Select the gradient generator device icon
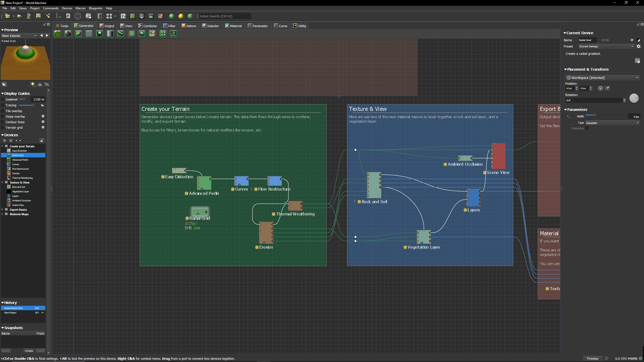The width and height of the screenshot is (644, 362). 110,34
